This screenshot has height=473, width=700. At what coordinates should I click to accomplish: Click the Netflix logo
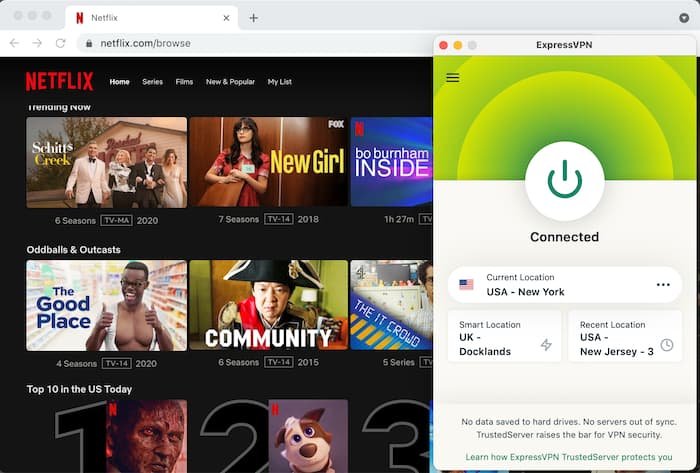59,82
